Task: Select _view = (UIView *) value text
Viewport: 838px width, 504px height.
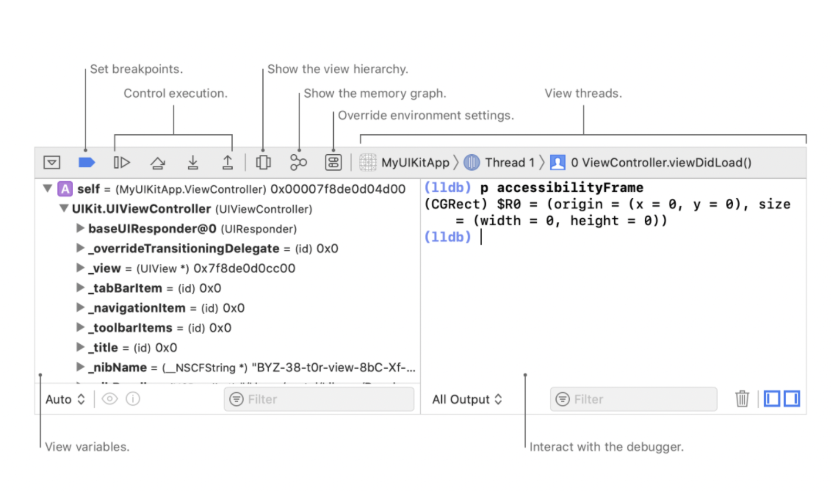Action: [x=192, y=268]
